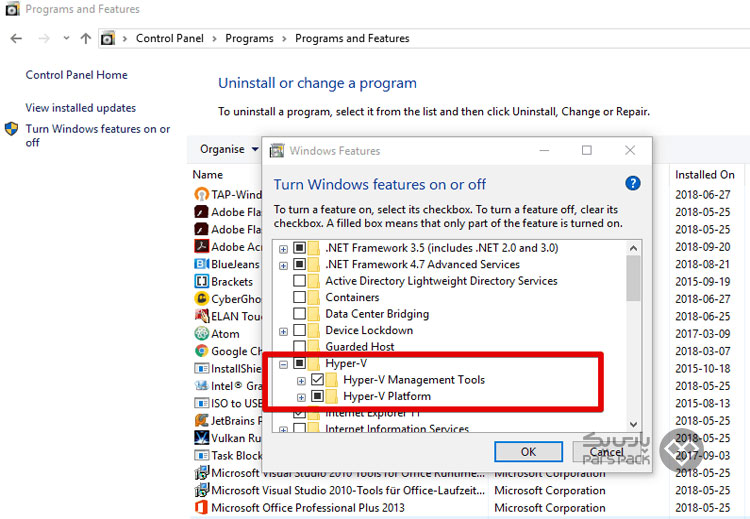Open the Organise dropdown menu

[x=229, y=149]
